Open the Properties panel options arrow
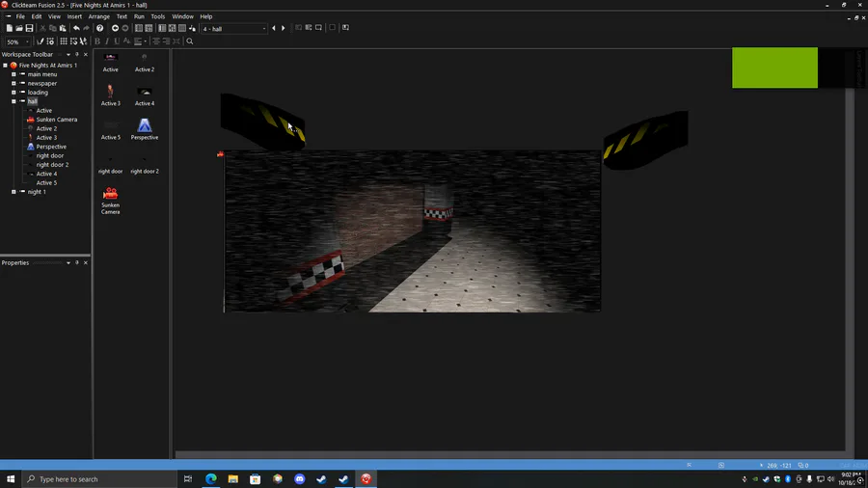Viewport: 868px width, 488px height. (68, 263)
